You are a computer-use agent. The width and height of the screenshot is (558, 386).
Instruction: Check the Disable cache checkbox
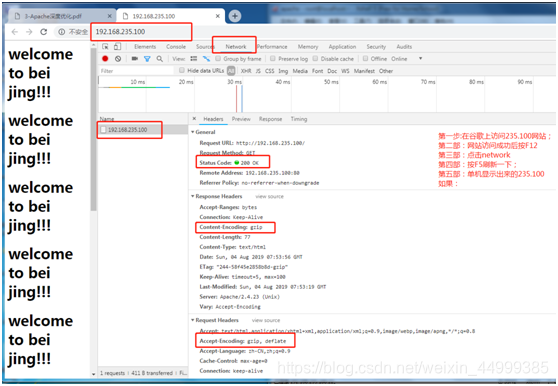[316, 58]
